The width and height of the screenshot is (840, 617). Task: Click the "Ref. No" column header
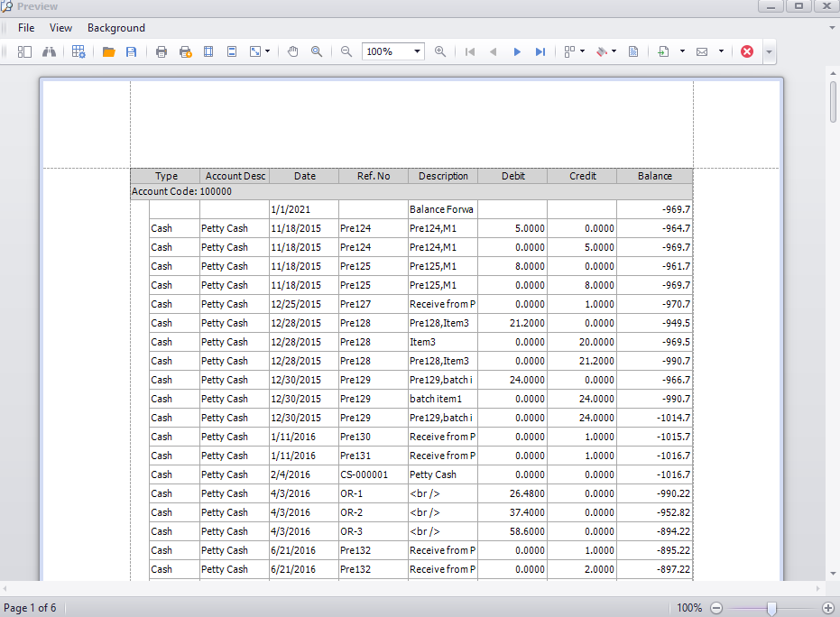click(374, 176)
